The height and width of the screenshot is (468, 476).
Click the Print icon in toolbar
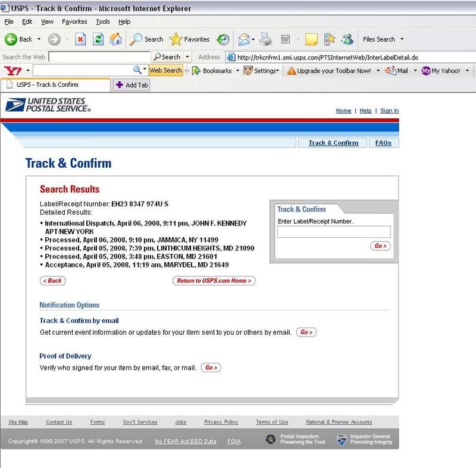pos(266,39)
